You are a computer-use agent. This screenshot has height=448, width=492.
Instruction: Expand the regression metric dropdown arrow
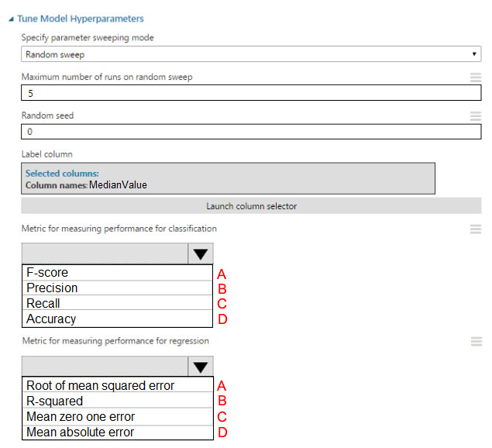(201, 367)
